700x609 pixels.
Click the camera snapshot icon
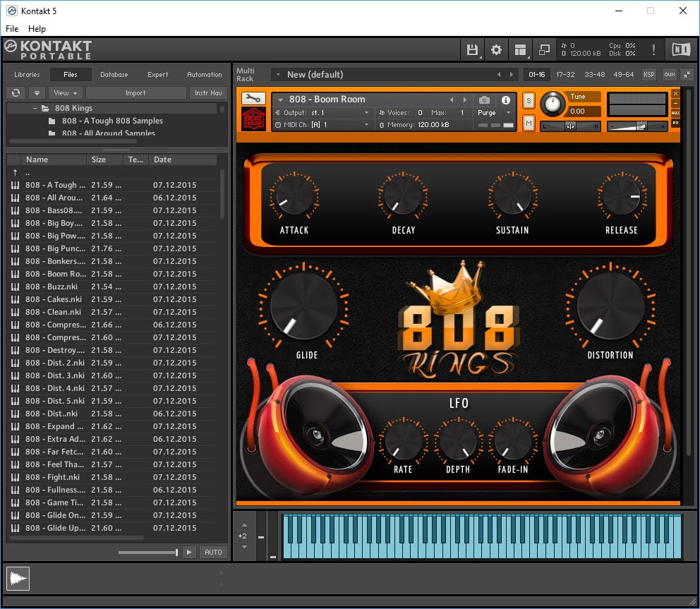click(484, 100)
